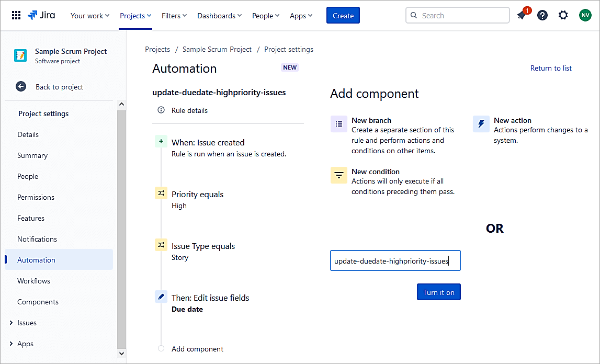The image size is (600, 364).
Task: Open the Jira app switcher grid
Action: [x=16, y=16]
